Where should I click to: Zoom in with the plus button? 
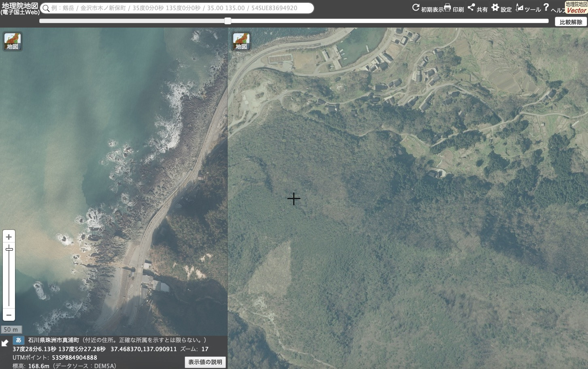(9, 237)
